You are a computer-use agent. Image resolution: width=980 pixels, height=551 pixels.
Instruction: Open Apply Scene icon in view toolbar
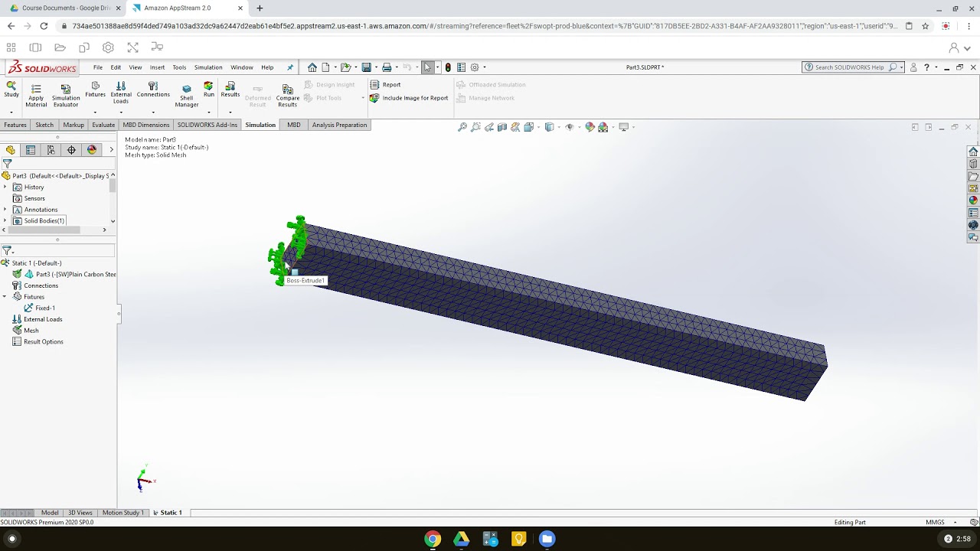pyautogui.click(x=603, y=127)
